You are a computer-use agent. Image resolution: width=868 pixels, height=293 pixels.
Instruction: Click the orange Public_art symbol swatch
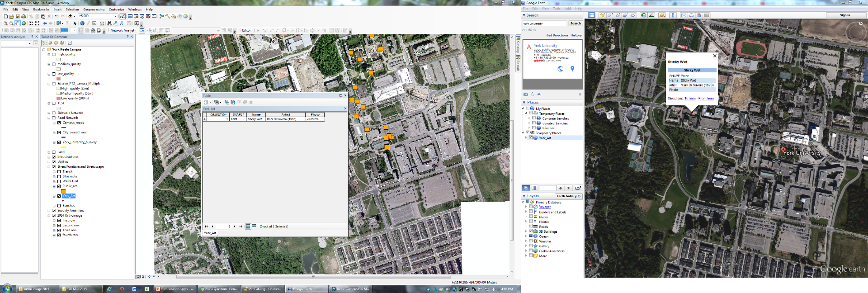[x=63, y=191]
